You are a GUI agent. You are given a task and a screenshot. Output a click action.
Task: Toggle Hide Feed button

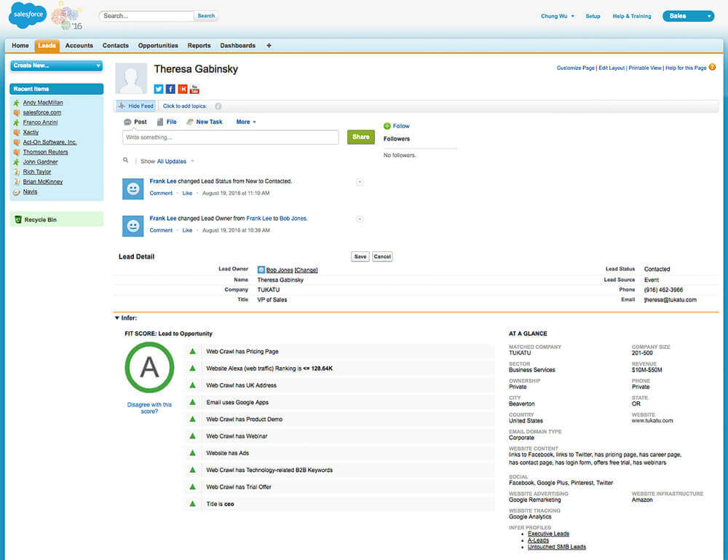[x=135, y=106]
